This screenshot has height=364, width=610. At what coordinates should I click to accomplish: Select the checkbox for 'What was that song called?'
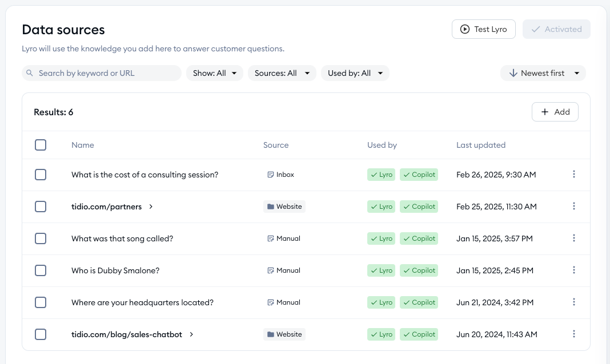(41, 238)
